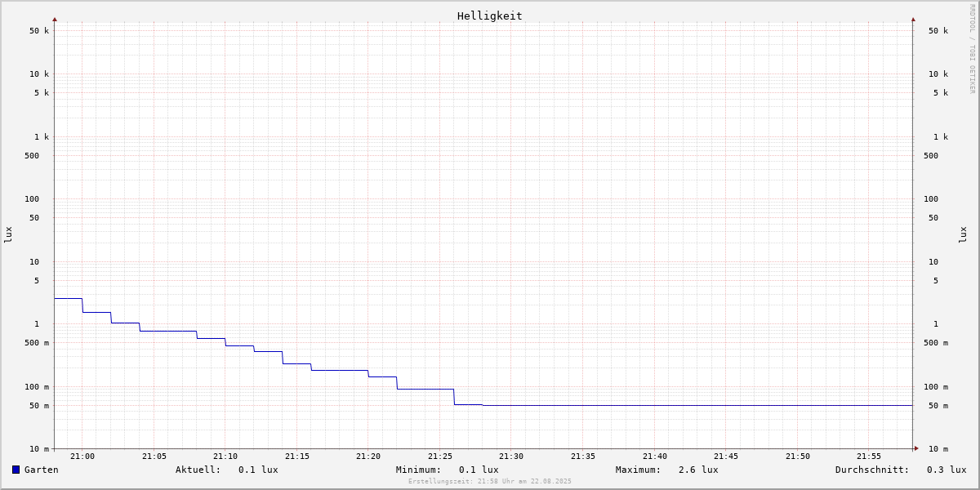Click the 21:00 time axis label

(x=82, y=457)
